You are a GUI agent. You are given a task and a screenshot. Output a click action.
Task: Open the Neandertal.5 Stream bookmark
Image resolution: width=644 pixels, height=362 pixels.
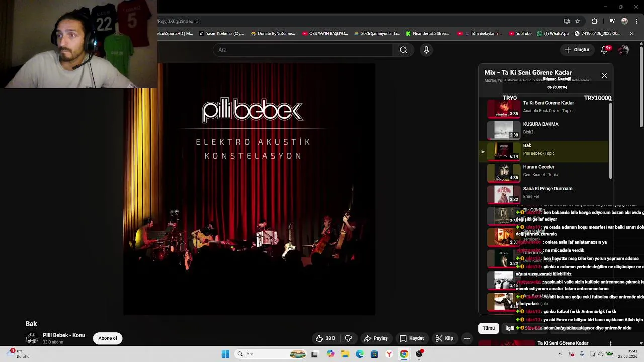click(x=427, y=34)
